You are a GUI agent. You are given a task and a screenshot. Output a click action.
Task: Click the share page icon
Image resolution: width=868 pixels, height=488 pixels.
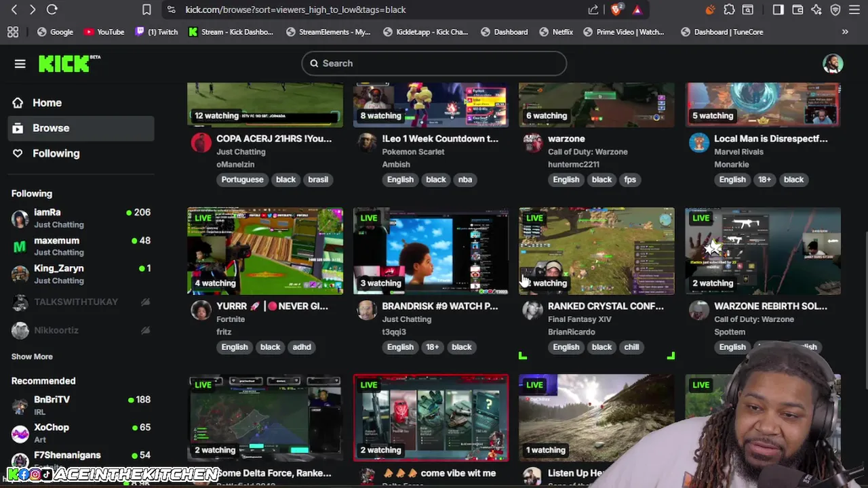click(593, 9)
